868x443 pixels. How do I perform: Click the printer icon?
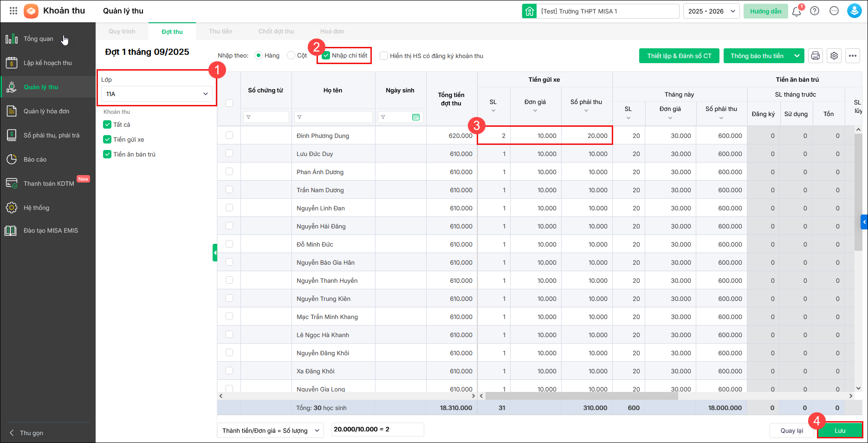pyautogui.click(x=816, y=56)
